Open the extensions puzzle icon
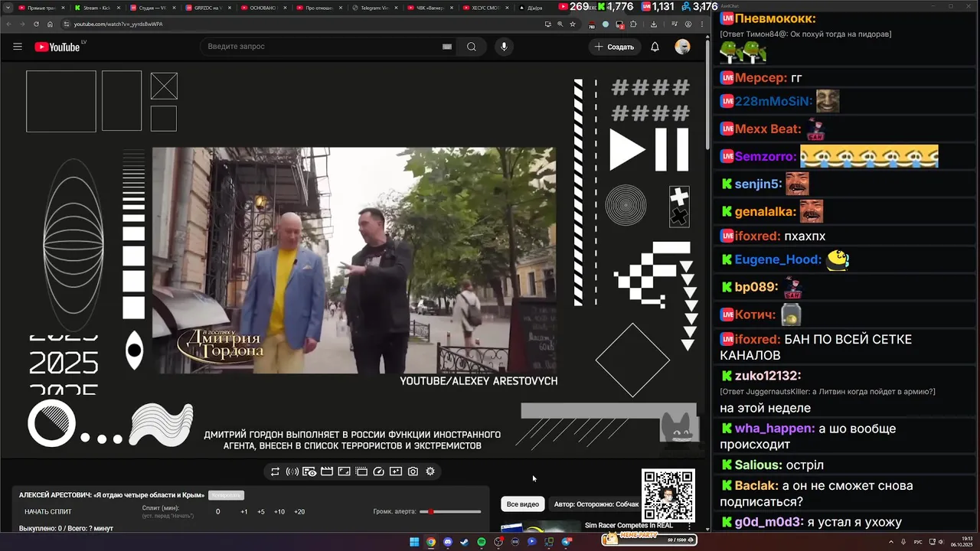 pyautogui.click(x=633, y=24)
